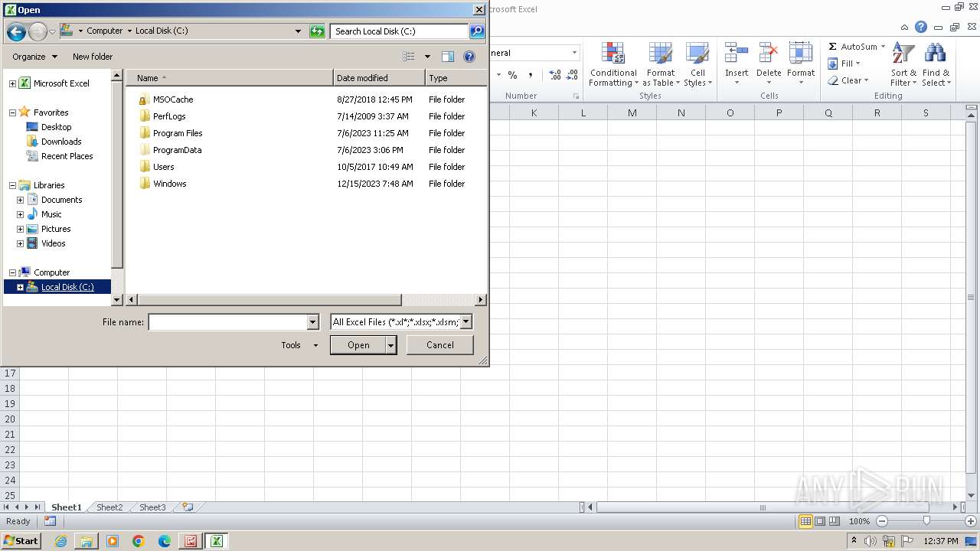Collapse the Favorites tree node

(x=12, y=112)
